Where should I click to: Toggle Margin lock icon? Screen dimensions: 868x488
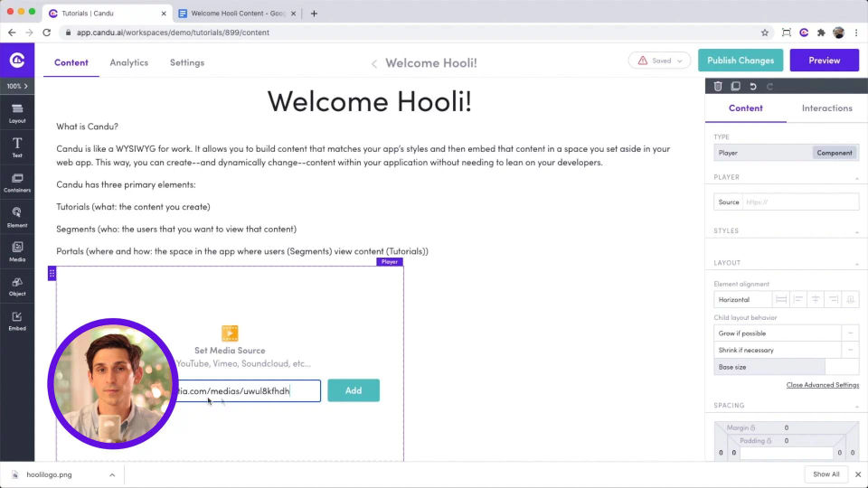753,427
